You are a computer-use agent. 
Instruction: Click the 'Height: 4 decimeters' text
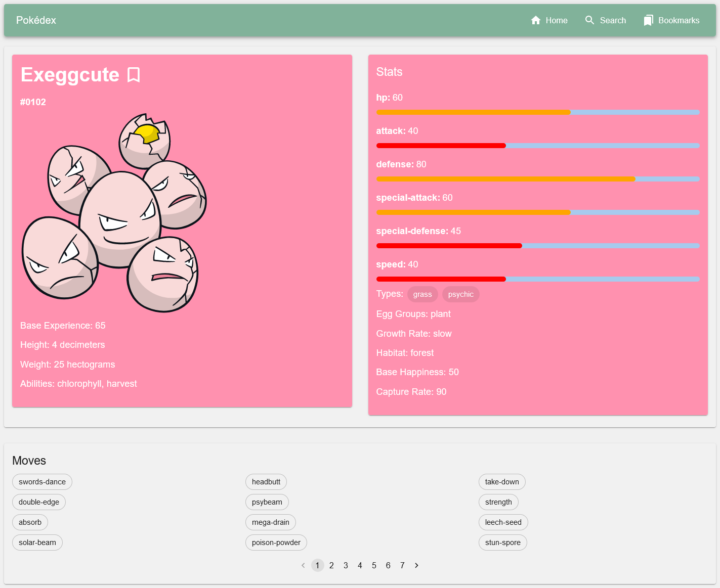click(x=63, y=345)
